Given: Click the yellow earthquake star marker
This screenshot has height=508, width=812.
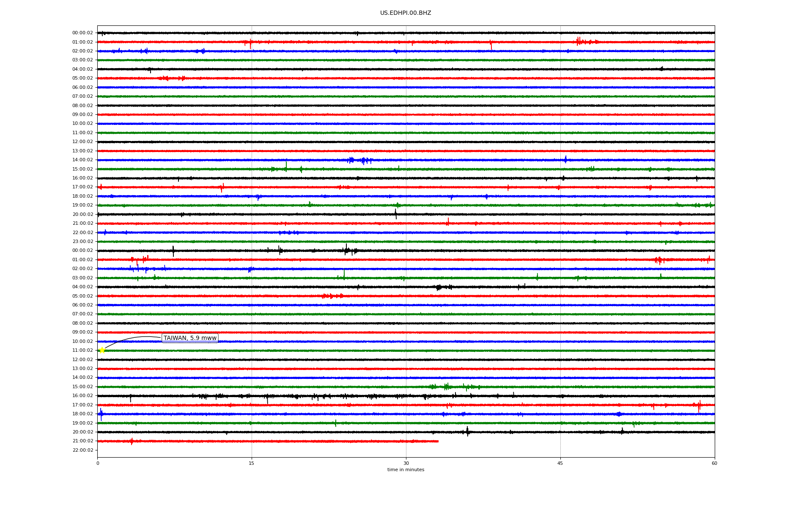Looking at the screenshot, I should click(102, 350).
